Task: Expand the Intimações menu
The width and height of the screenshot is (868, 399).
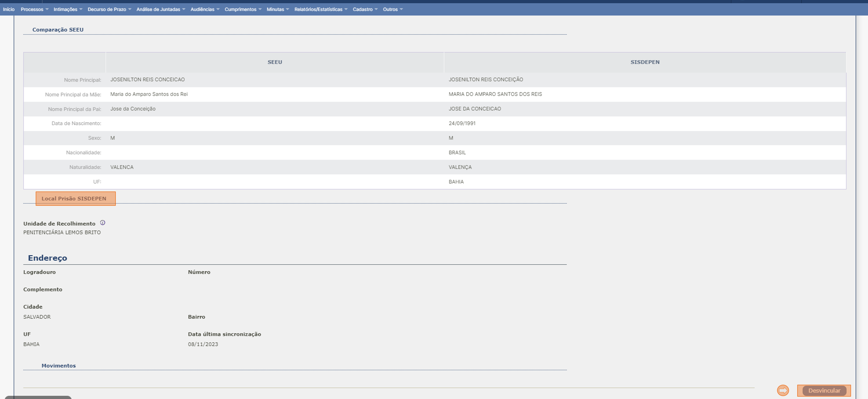Action: coord(68,9)
